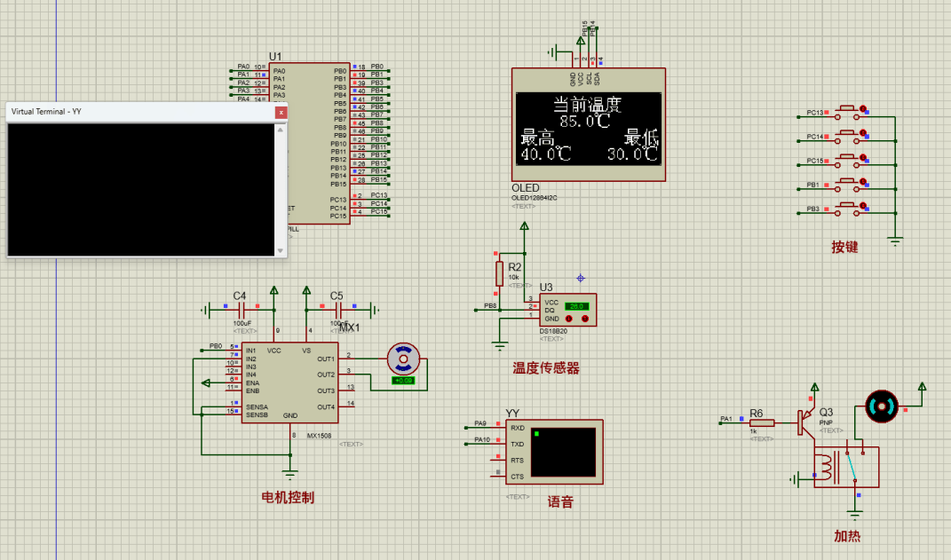The width and height of the screenshot is (951, 560).
Task: Toggle the PC14 push button latch dot
Action: pyautogui.click(x=862, y=131)
